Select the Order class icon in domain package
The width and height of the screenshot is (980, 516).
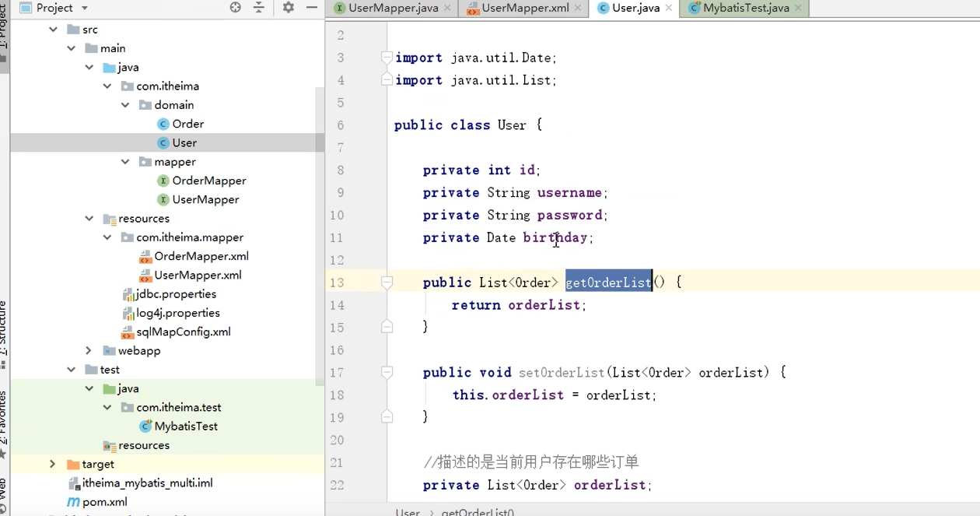click(x=162, y=124)
